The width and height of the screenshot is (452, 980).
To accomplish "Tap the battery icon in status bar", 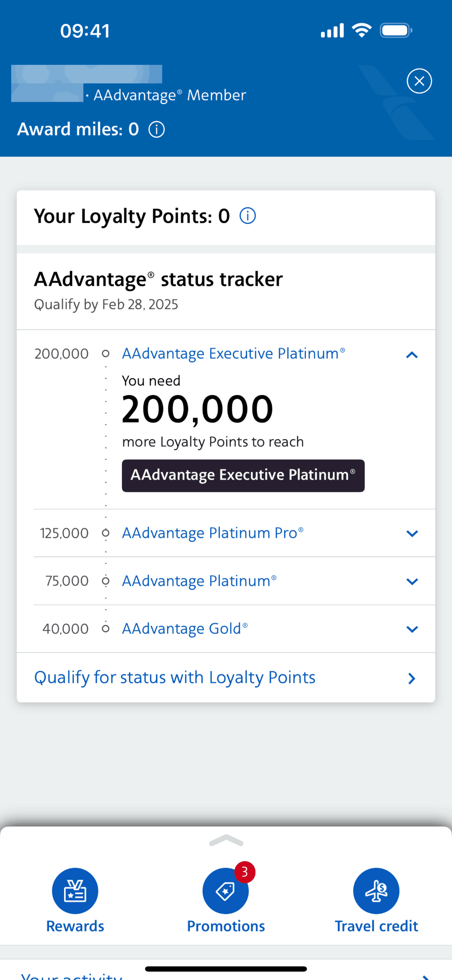I will (x=396, y=30).
